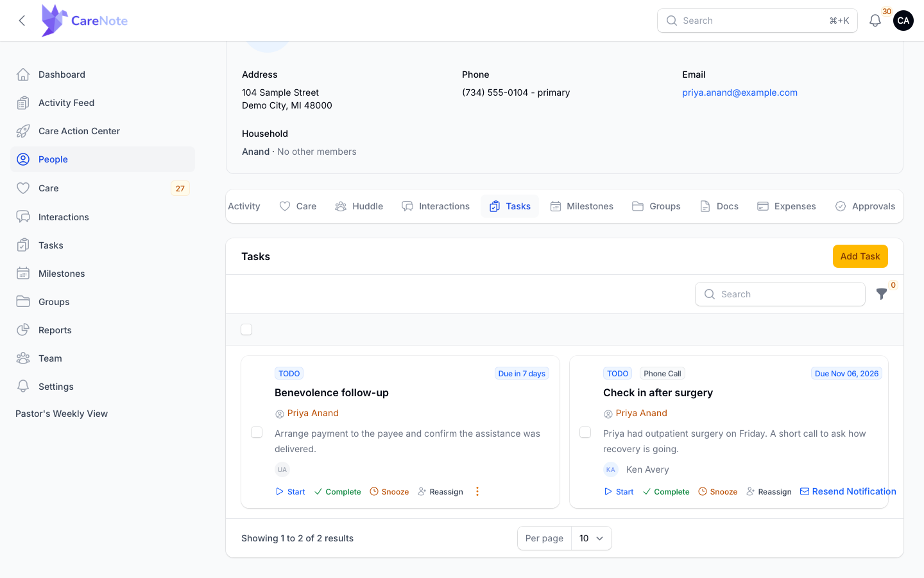This screenshot has width=924, height=578.
Task: Open Tasks in the sidebar
Action: pos(103,245)
